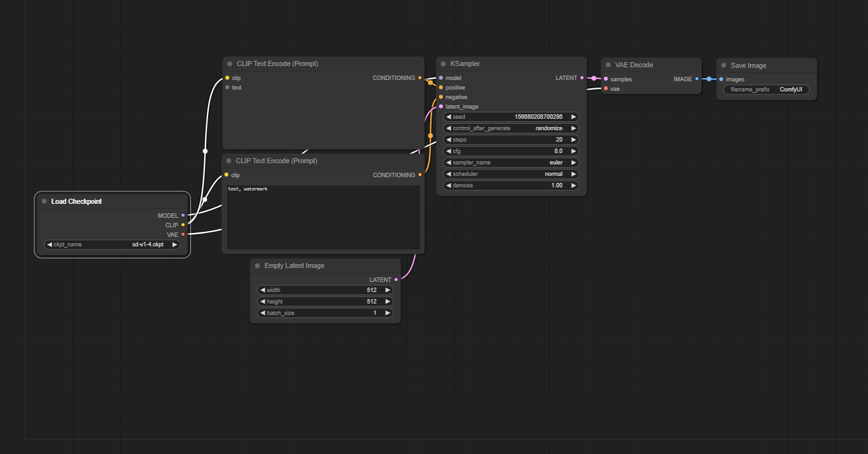This screenshot has height=454, width=868.
Task: Increment steps using its right arrow
Action: [x=573, y=139]
